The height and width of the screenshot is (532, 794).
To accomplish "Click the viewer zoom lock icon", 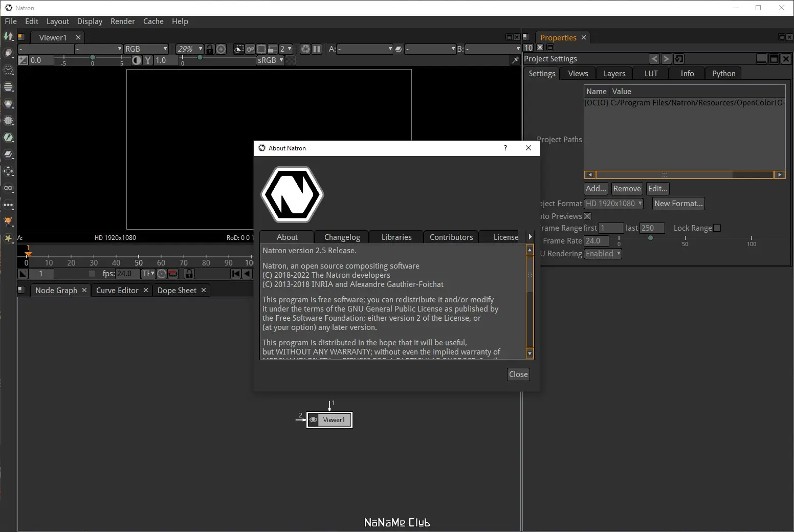I will click(x=209, y=49).
